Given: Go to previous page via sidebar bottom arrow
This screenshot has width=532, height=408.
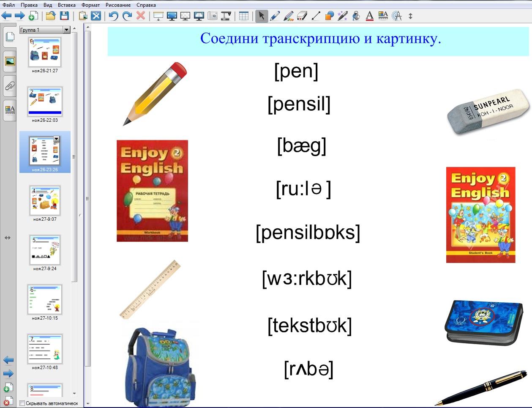Looking at the screenshot, I should (x=8, y=360).
